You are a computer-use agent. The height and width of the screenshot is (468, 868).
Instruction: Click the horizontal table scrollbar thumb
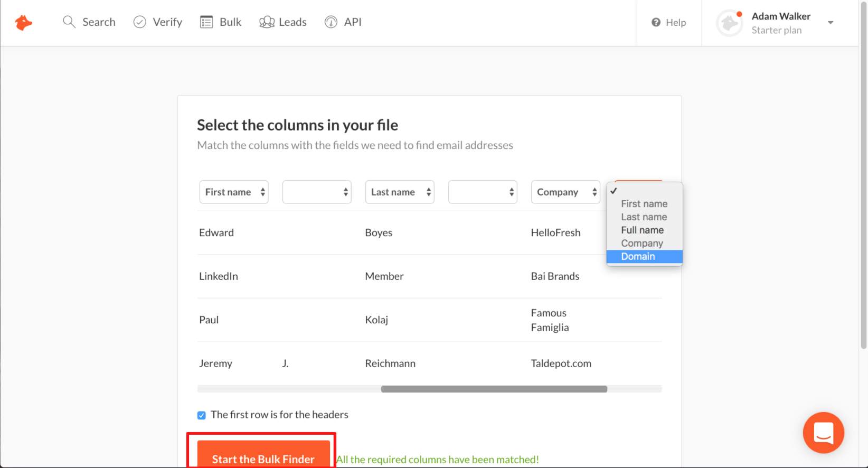[494, 389]
